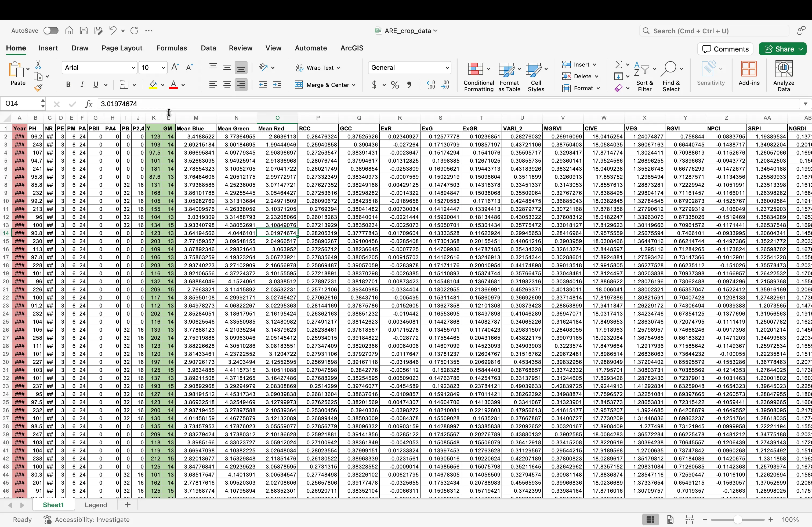
Task: Click the Cut scissors icon
Action: [x=38, y=65]
